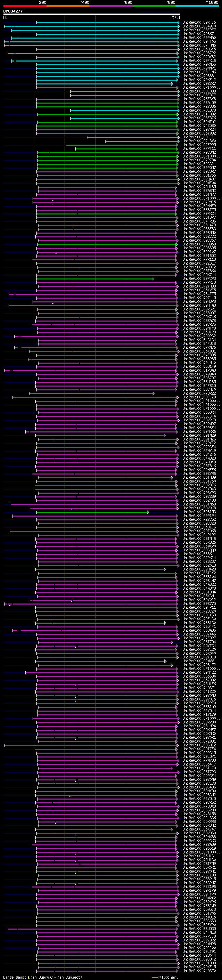Click the green alignment bar for UniRef100_B9PCP3
Screen dimensions: 222x980
coord(96,279)
